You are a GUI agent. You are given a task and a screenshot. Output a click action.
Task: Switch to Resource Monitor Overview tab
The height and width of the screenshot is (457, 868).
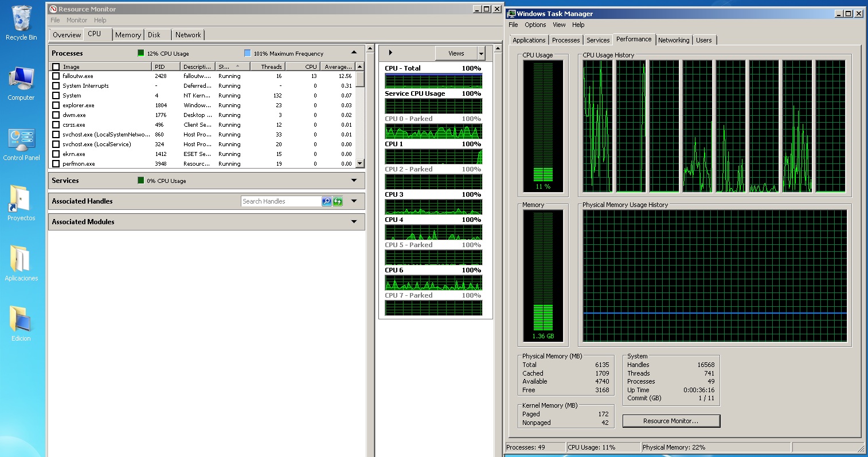click(67, 35)
